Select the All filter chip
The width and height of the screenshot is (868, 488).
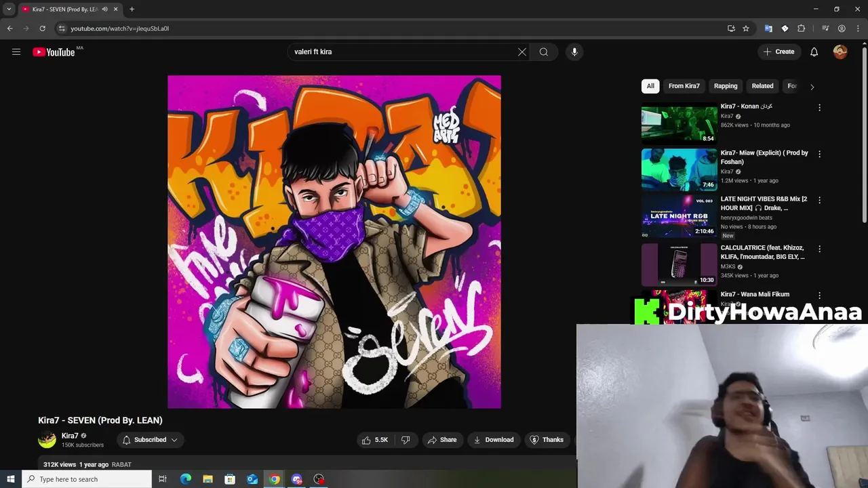click(650, 86)
